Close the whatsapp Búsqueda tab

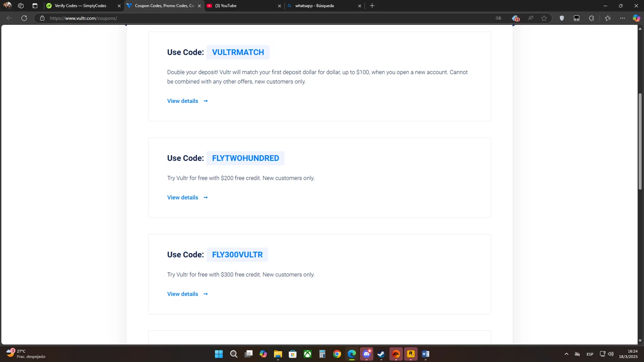[360, 6]
